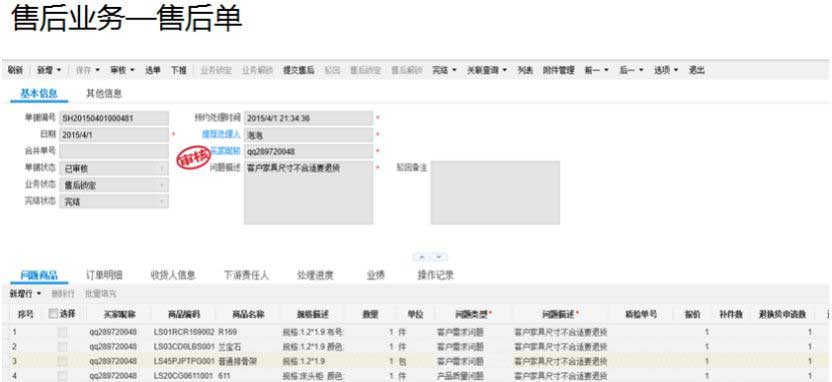Screen dimensions: 832x382
Task: Open the 业务状态 combo box 售后锁定
Action: [x=114, y=185]
